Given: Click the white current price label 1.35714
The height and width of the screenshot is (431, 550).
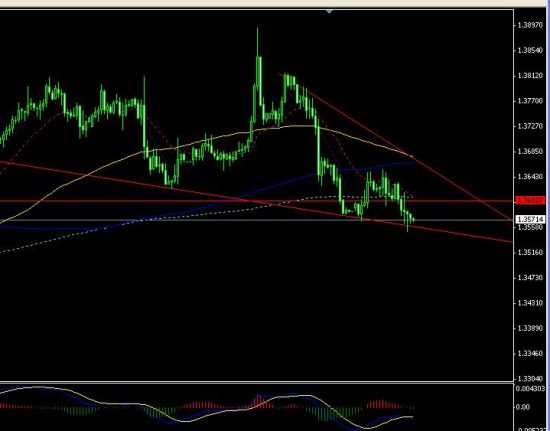Looking at the screenshot, I should pos(530,220).
